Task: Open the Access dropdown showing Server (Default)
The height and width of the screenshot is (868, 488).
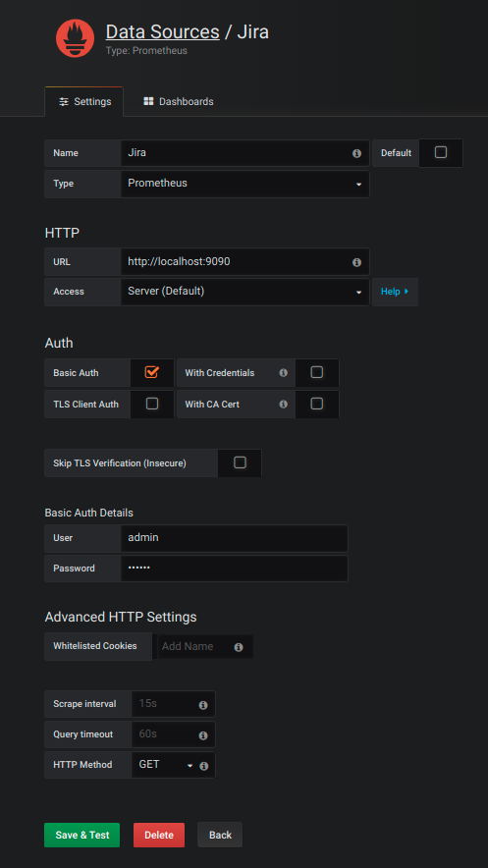Action: coord(245,292)
